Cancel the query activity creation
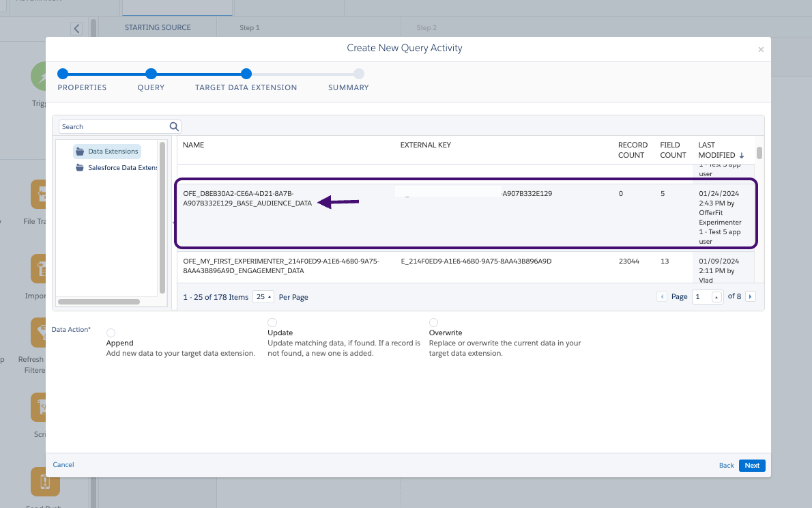Image resolution: width=812 pixels, height=508 pixels. point(63,465)
